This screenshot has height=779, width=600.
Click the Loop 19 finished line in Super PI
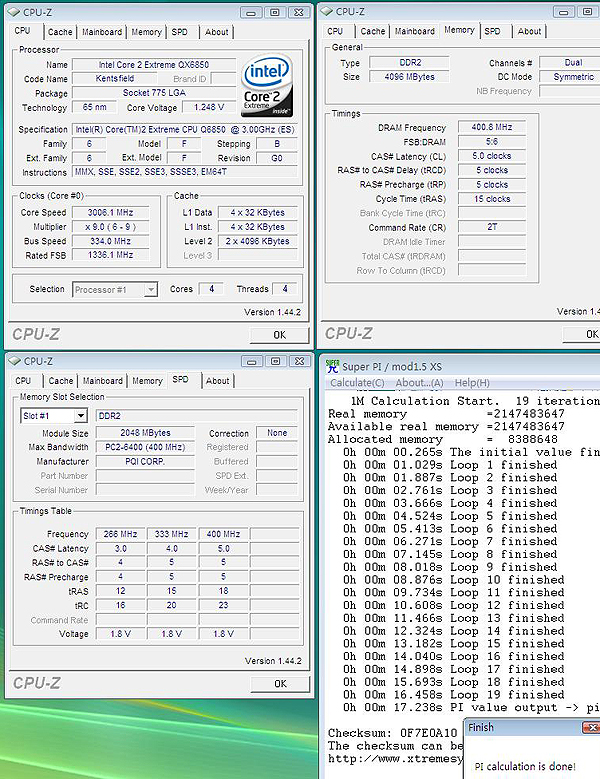453,695
